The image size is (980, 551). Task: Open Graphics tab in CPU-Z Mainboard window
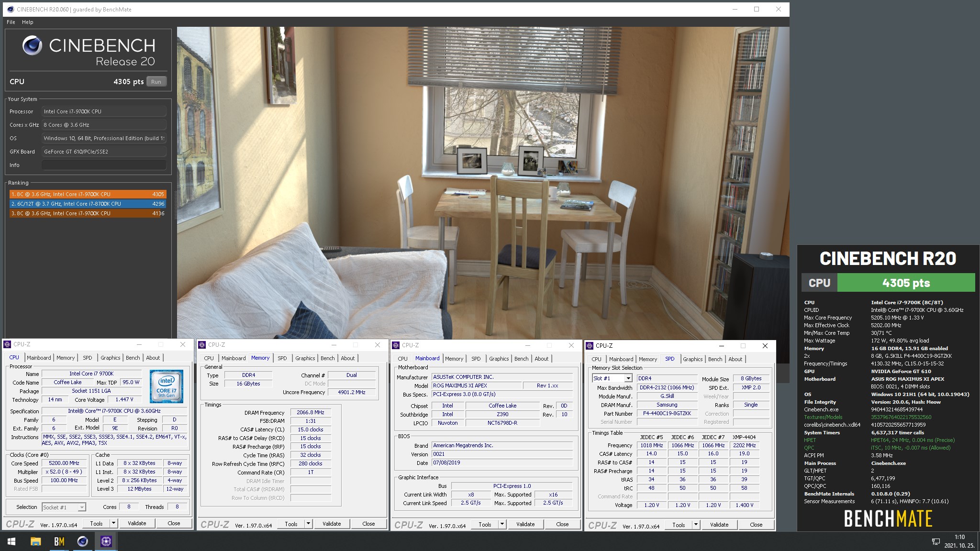tap(499, 359)
